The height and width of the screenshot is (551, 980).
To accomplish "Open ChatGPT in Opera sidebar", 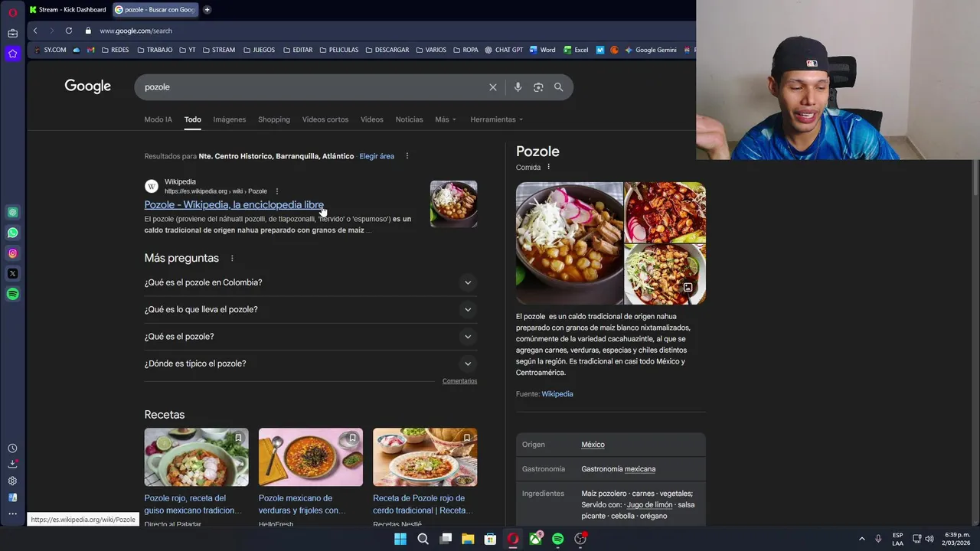I will [12, 212].
